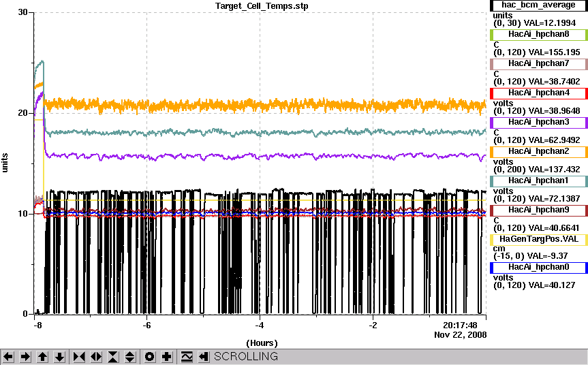Click the value readout VAL=-9.37
The width and height of the screenshot is (588, 365).
[546, 255]
